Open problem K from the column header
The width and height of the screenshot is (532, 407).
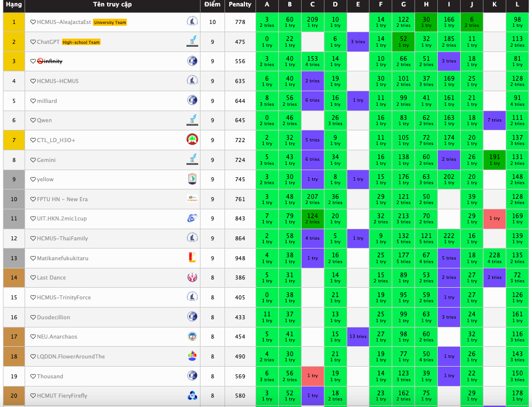point(495,5)
